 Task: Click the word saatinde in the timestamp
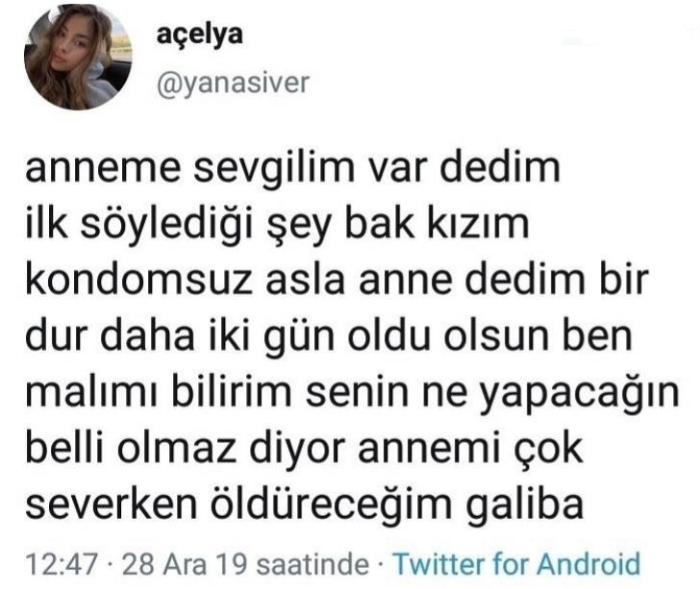[x=313, y=564]
